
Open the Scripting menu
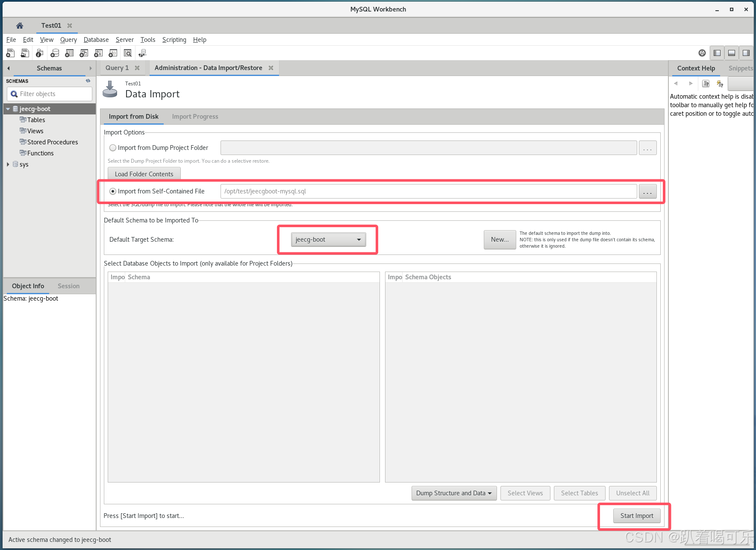tap(174, 40)
